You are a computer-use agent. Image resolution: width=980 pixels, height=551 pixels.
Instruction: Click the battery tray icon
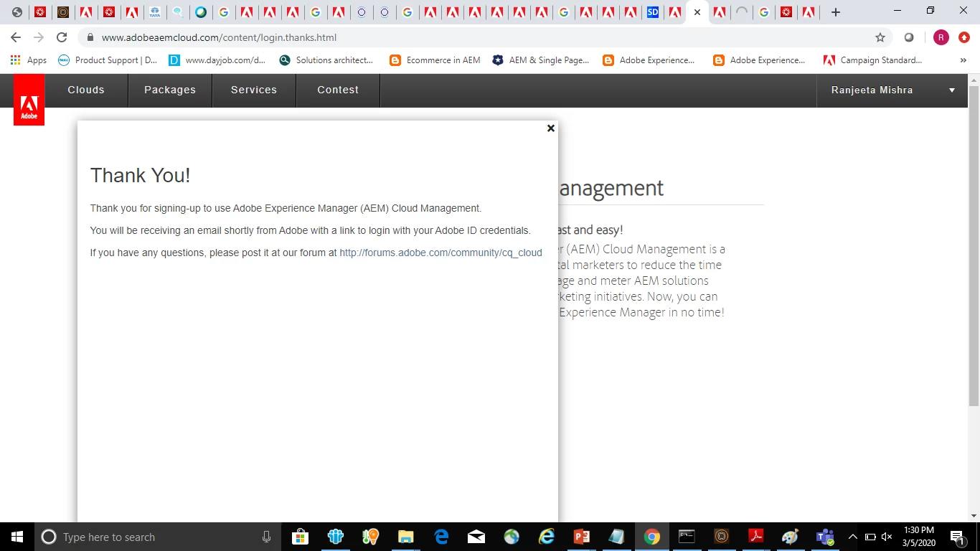coord(870,537)
